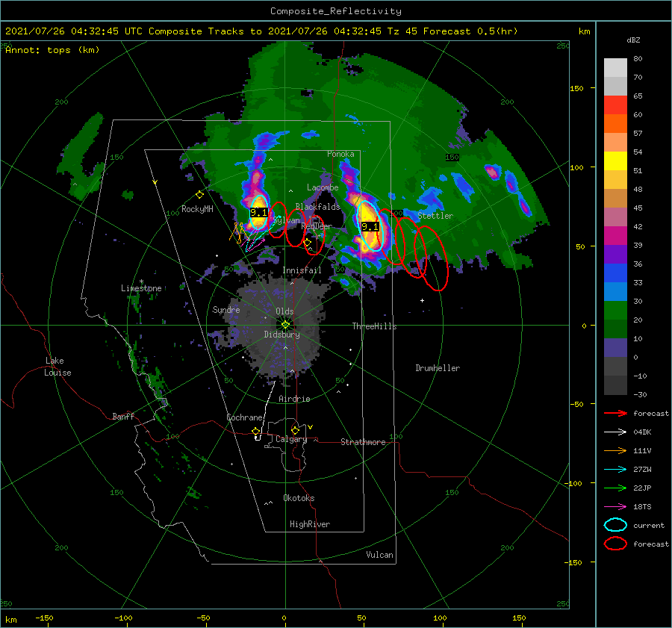Click the Cochrane town label
This screenshot has height=628, width=672.
(244, 417)
